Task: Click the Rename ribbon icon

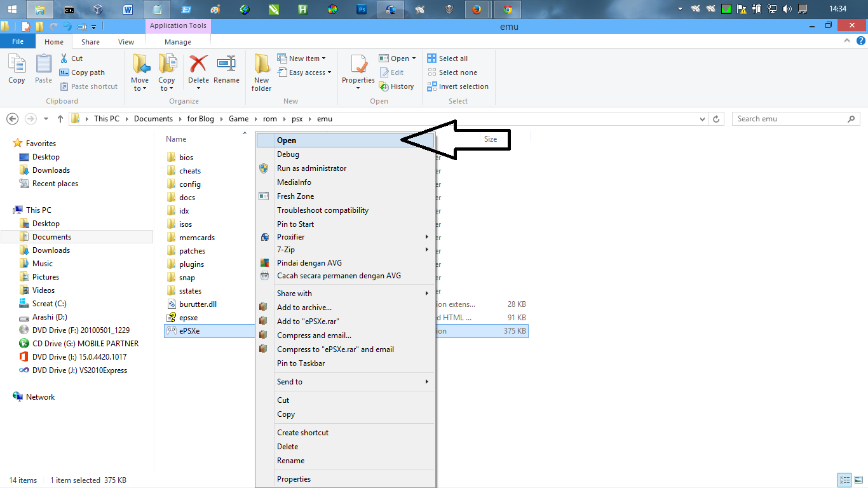Action: click(x=226, y=64)
